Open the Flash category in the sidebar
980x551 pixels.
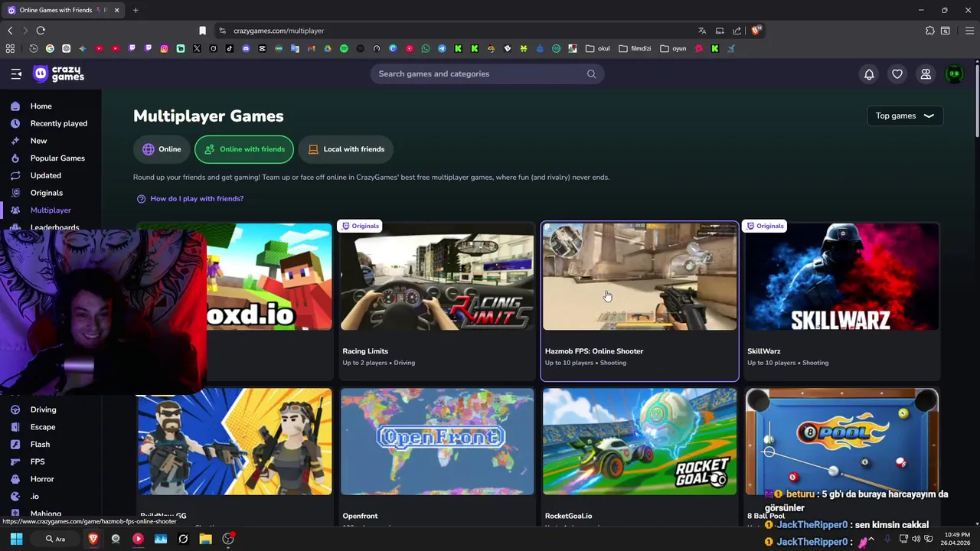40,445
